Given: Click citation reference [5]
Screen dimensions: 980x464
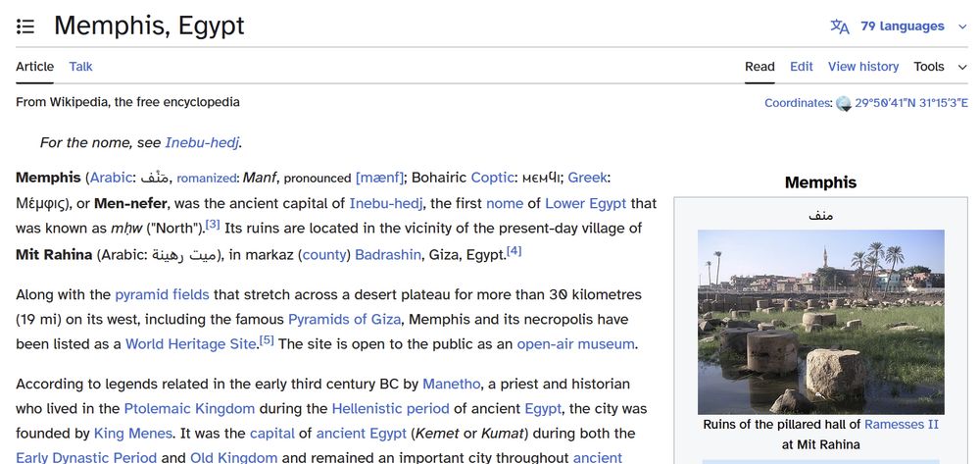Looking at the screenshot, I should [x=267, y=340].
